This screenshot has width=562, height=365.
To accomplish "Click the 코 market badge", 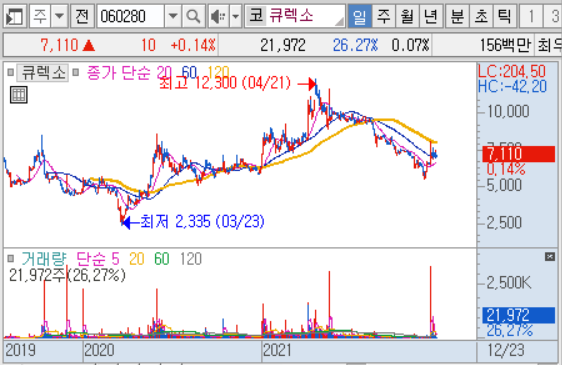I will pyautogui.click(x=256, y=16).
